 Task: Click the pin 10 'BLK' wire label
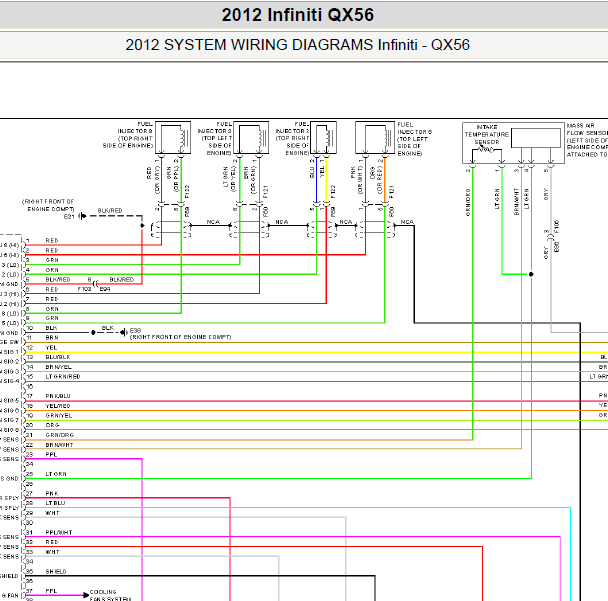point(51,328)
